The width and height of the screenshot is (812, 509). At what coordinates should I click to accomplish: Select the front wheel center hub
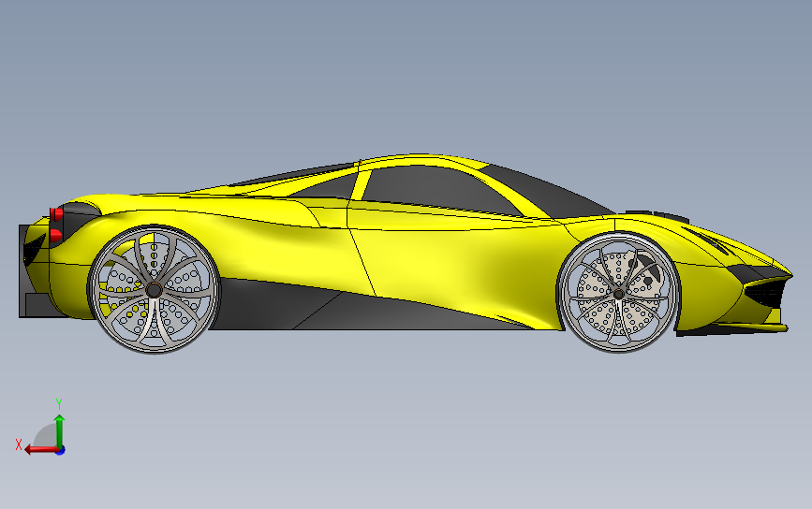click(x=618, y=294)
